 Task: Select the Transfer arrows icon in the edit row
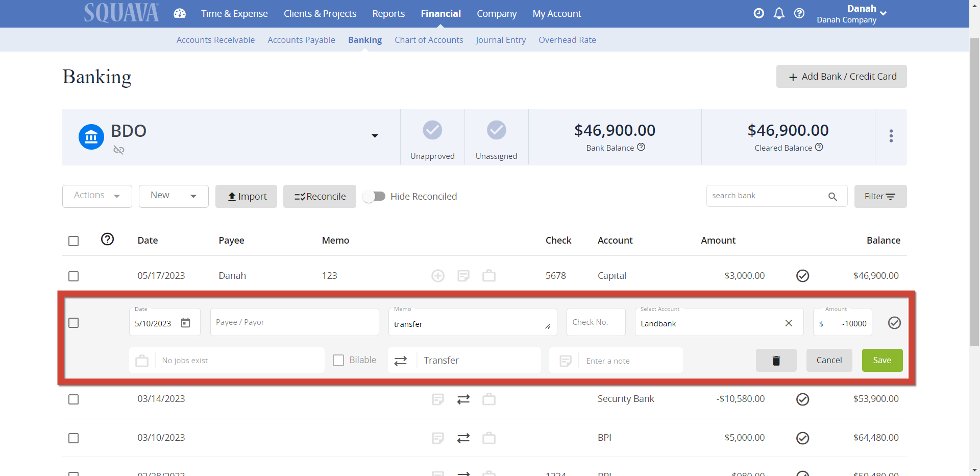(x=401, y=360)
